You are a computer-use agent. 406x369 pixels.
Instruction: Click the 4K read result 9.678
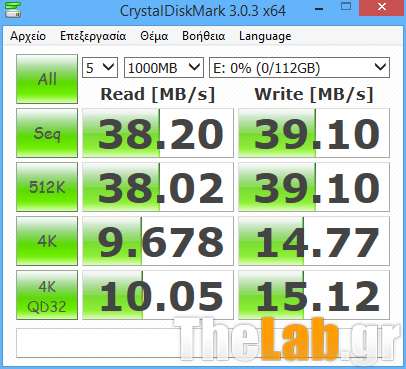tap(158, 241)
